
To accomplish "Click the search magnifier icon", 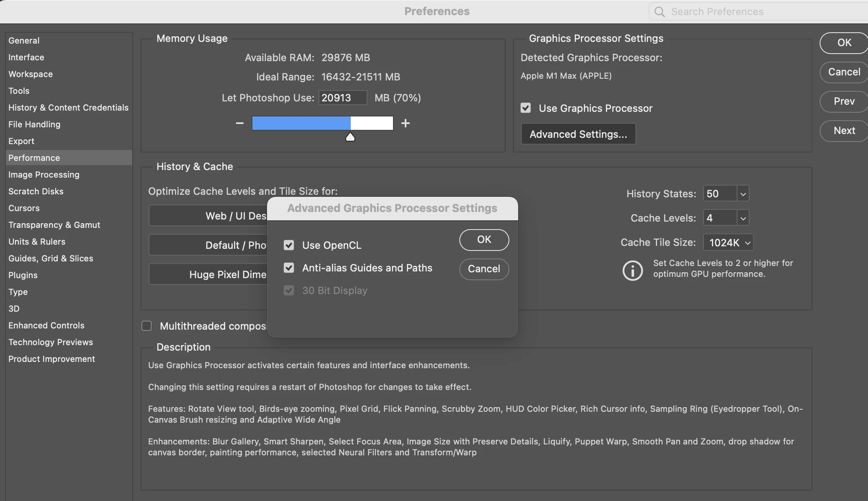I will [x=660, y=12].
